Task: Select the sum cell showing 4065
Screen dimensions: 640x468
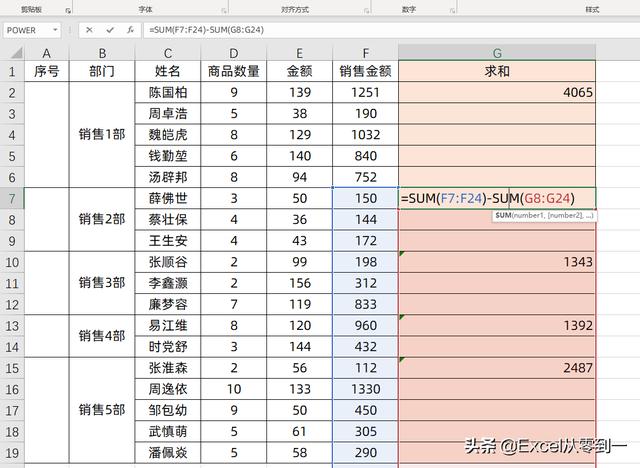Action: pyautogui.click(x=497, y=93)
